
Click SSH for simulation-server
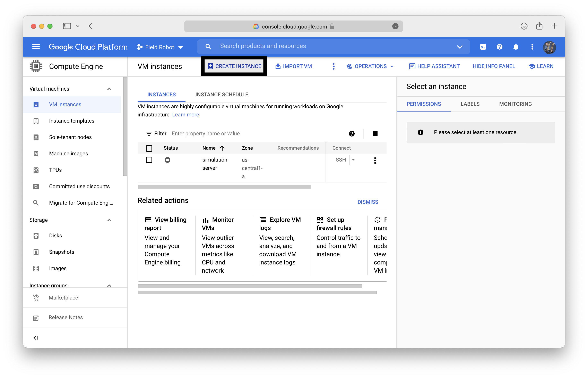[x=340, y=160]
